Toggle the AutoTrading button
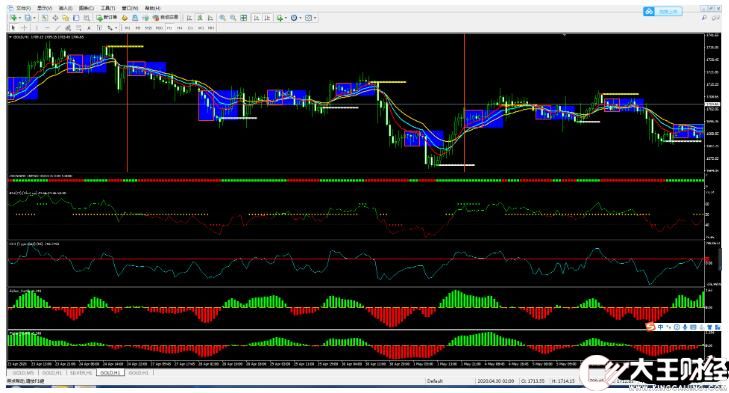This screenshot has height=393, width=729. [x=166, y=18]
